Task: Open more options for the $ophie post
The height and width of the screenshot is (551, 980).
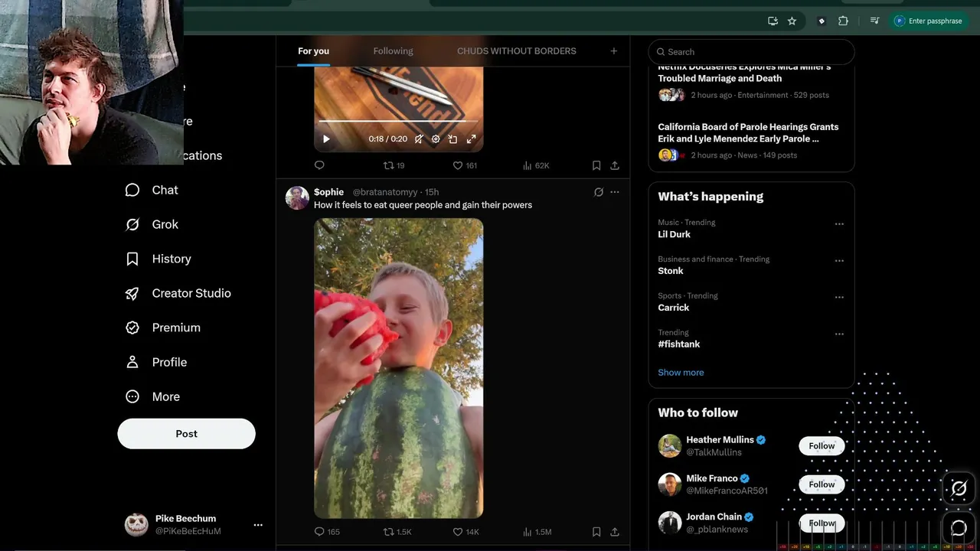Action: (x=615, y=192)
